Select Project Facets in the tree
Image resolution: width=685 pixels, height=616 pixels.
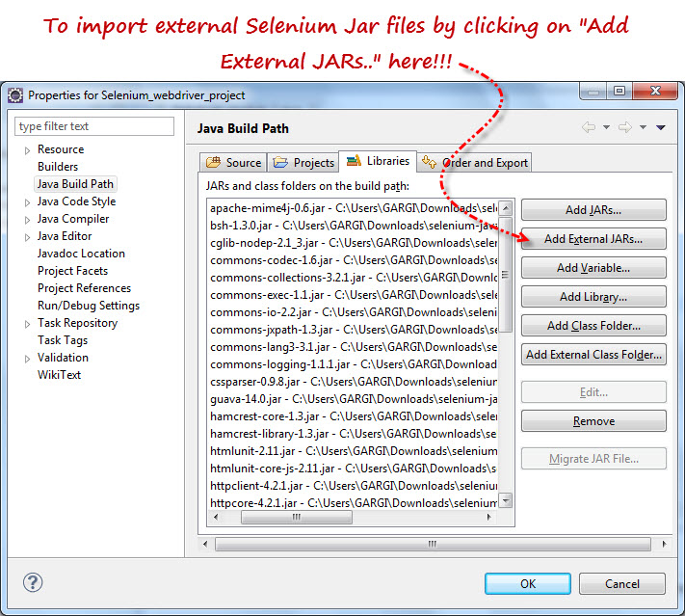pyautogui.click(x=72, y=271)
